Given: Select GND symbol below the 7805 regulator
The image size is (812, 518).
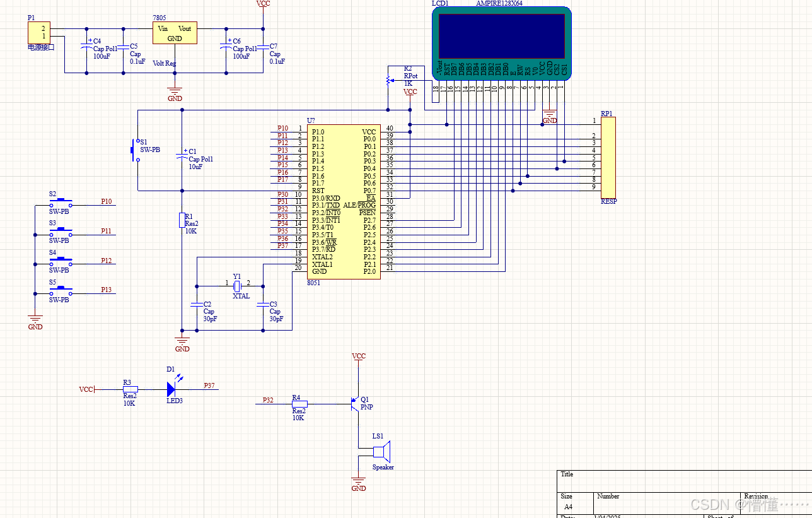Looking at the screenshot, I should pos(175,95).
